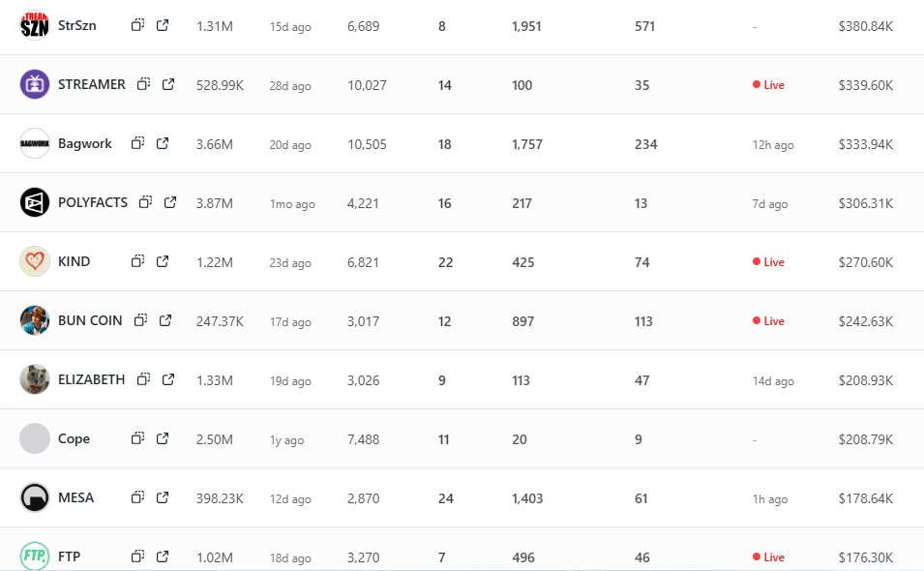This screenshot has width=924, height=571.
Task: Open the Bagwork external link icon
Action: pyautogui.click(x=163, y=143)
